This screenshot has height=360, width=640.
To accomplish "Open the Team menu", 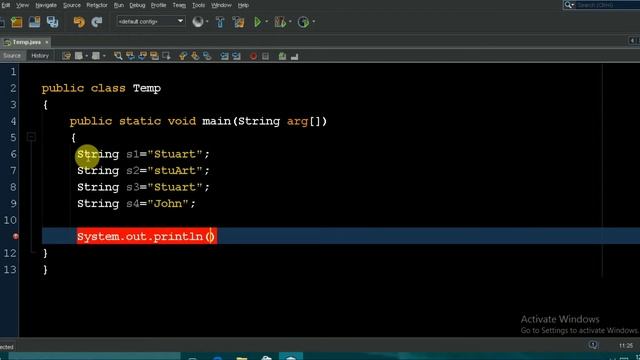I will coord(179,5).
